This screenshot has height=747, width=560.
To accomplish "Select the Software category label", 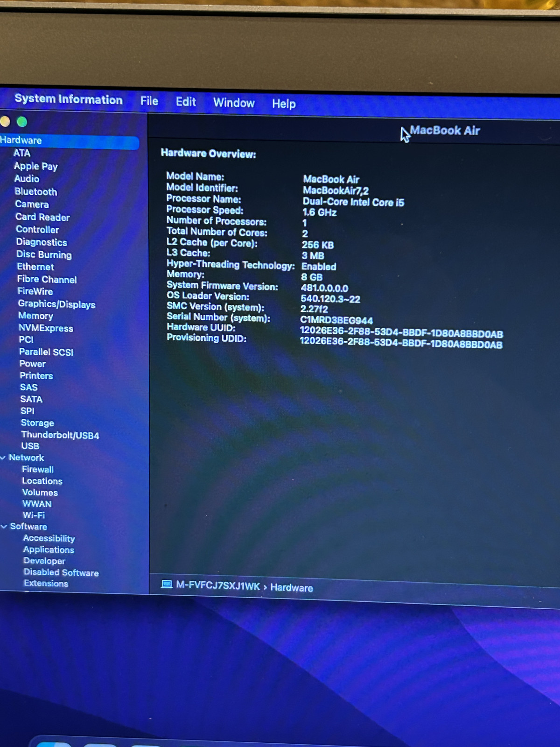I will pos(28,527).
